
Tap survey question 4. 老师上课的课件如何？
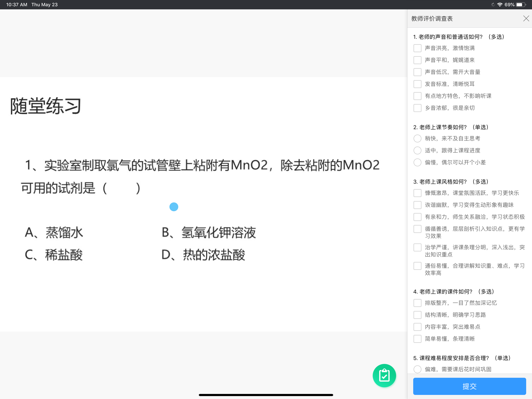(454, 292)
